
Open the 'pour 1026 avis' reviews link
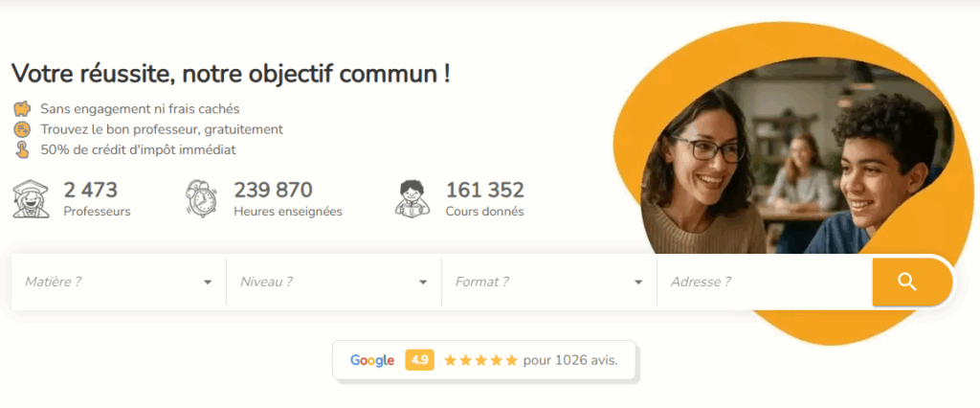click(x=570, y=360)
